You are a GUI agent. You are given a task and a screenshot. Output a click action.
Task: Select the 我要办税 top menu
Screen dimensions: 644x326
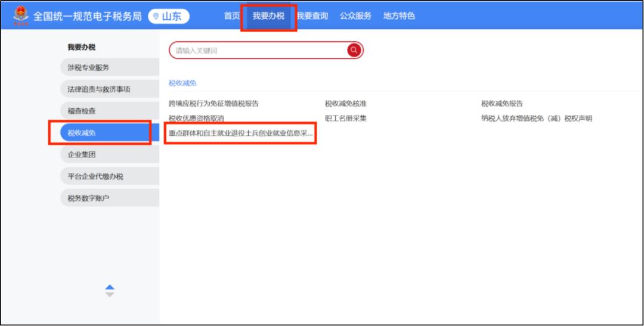pyautogui.click(x=268, y=16)
